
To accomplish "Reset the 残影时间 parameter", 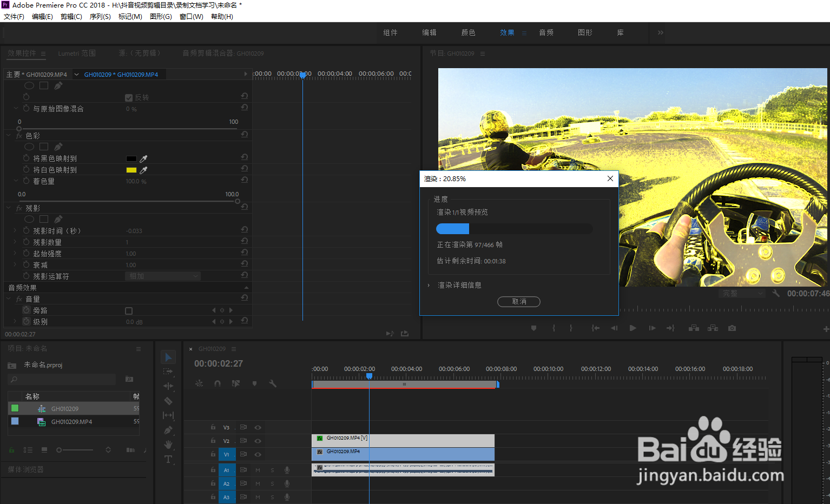I will (245, 230).
